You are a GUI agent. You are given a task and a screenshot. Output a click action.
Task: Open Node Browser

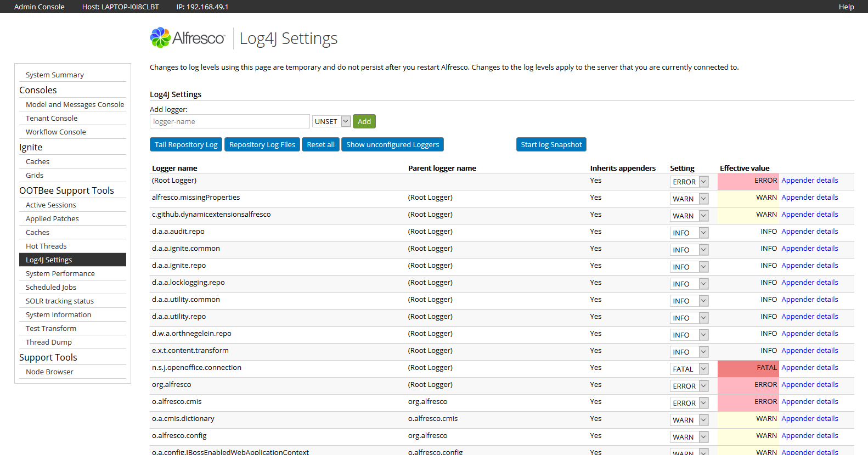coord(49,372)
